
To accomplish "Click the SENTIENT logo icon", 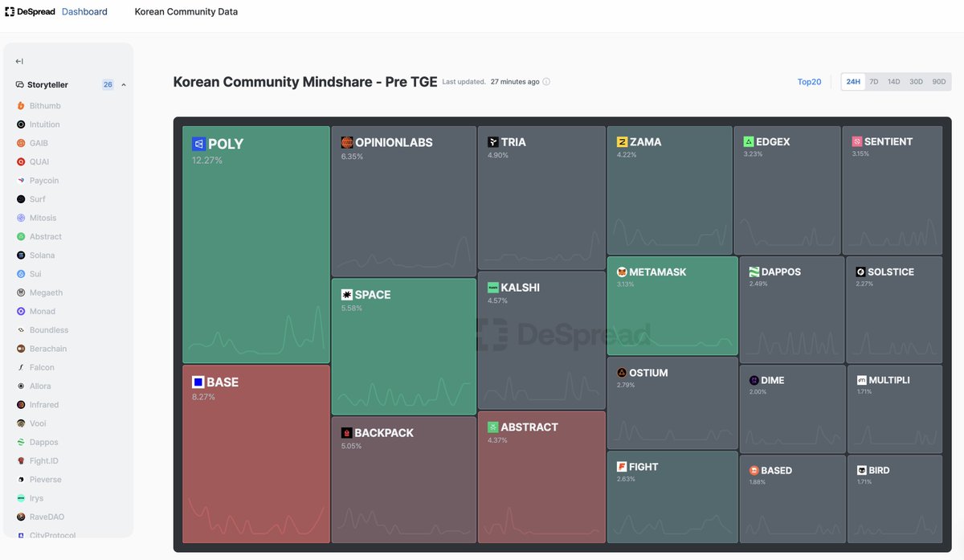I will coord(857,141).
